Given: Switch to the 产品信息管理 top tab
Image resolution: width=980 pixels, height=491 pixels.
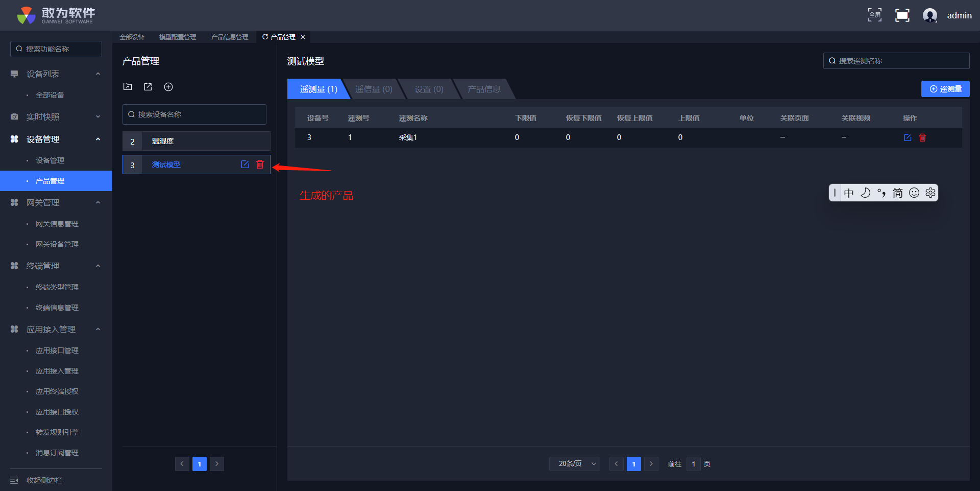Looking at the screenshot, I should click(230, 37).
